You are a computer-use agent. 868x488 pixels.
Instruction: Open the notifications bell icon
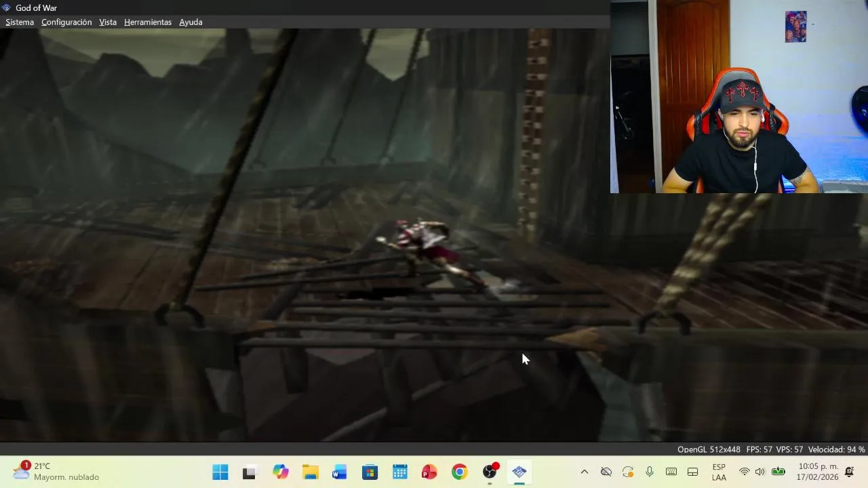click(849, 472)
